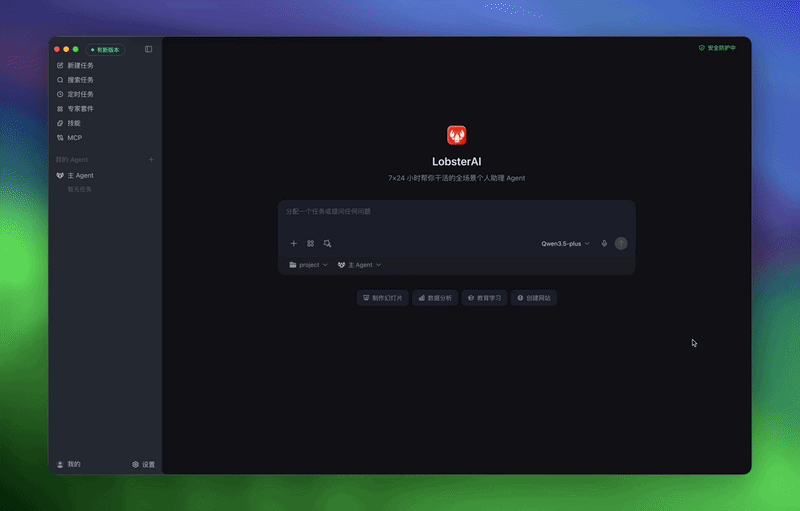Open 新建任务 in the sidebar
800x511 pixels.
pyautogui.click(x=75, y=65)
